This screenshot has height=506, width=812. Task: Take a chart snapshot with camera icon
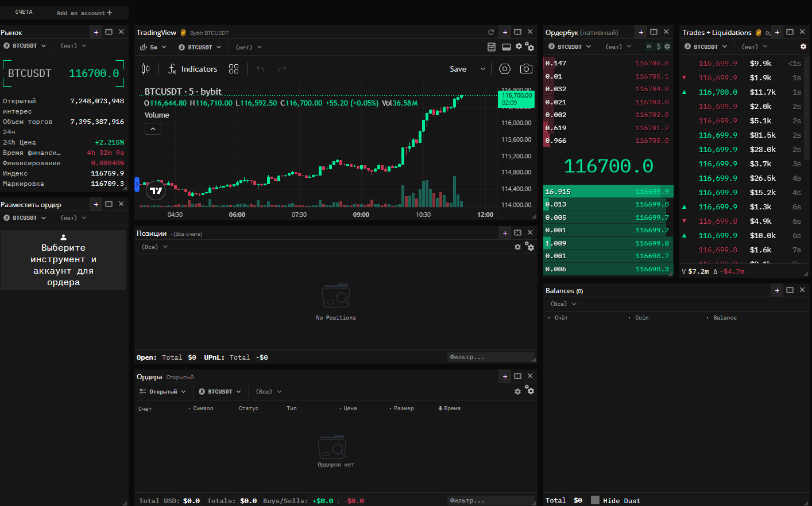pyautogui.click(x=525, y=69)
